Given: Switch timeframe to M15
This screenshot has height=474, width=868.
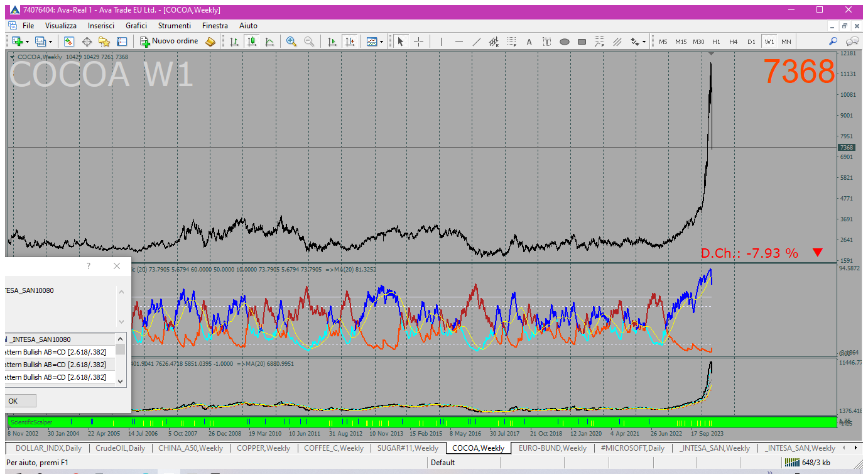Looking at the screenshot, I should point(681,41).
